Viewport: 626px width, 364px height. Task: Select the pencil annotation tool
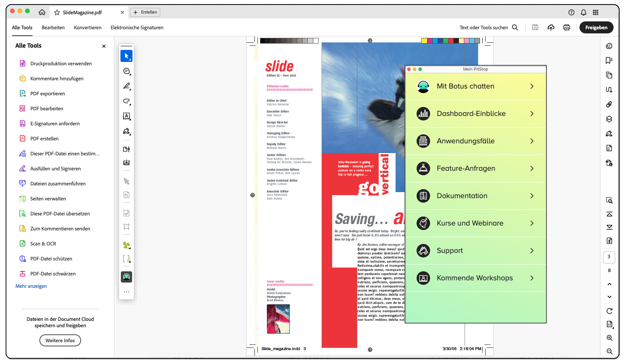pos(126,86)
